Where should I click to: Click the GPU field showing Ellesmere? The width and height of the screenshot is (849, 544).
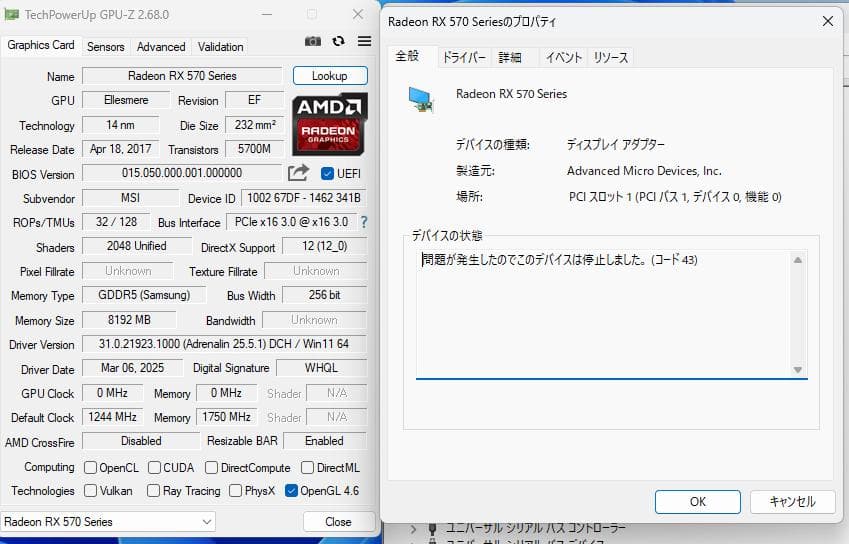[126, 100]
